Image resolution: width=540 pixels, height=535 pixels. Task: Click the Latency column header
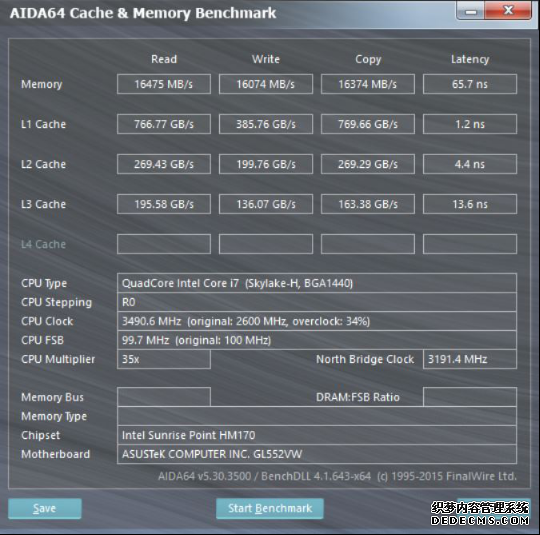pyautogui.click(x=470, y=60)
